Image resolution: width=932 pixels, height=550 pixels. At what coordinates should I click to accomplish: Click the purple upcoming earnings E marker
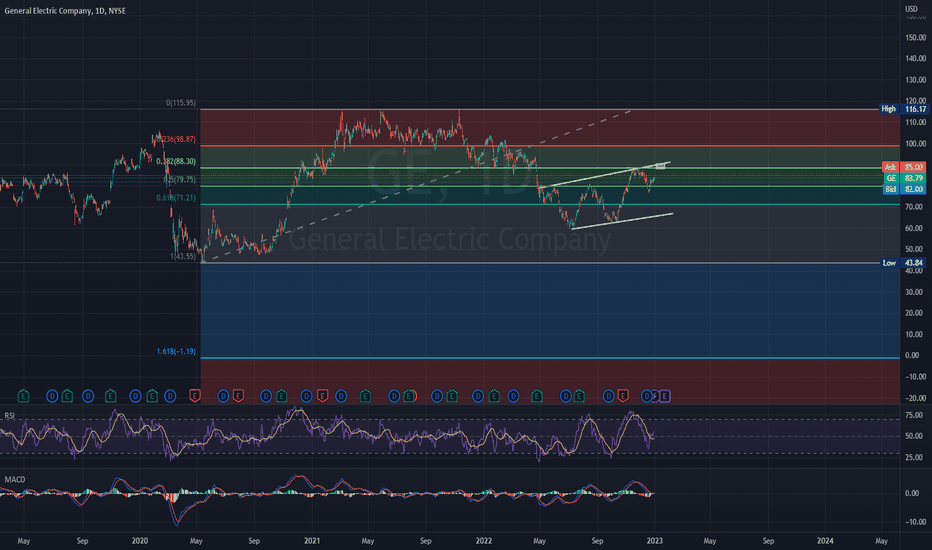click(665, 396)
